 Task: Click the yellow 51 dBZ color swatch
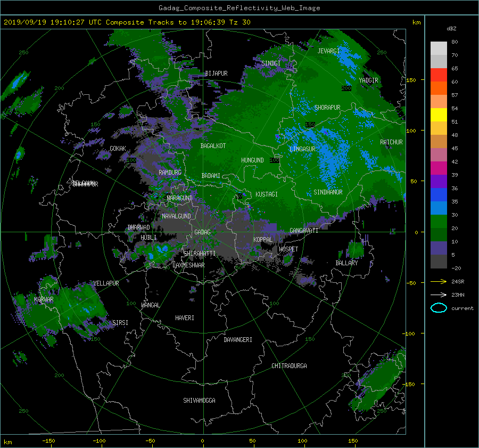click(439, 115)
